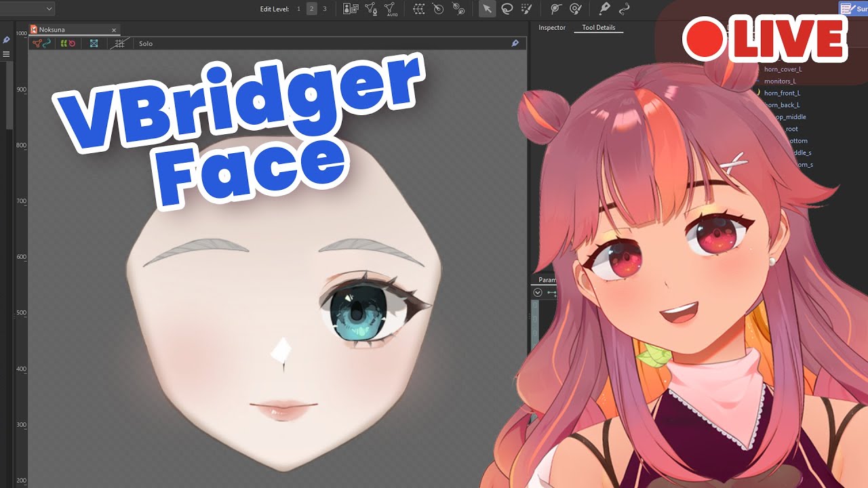Open the hamburger menu in left sidebar
Image resolution: width=868 pixels, height=488 pixels.
coord(6,54)
